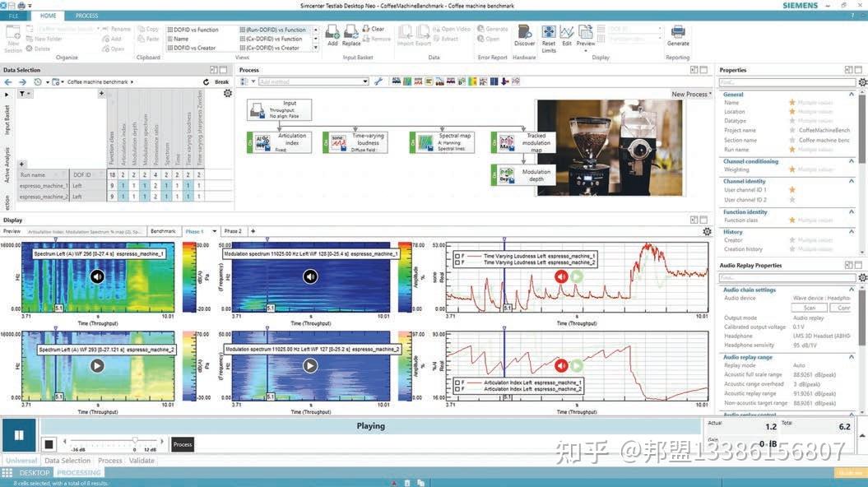Open the Add method dropdown
This screenshot has height=487, width=868.
[x=364, y=81]
